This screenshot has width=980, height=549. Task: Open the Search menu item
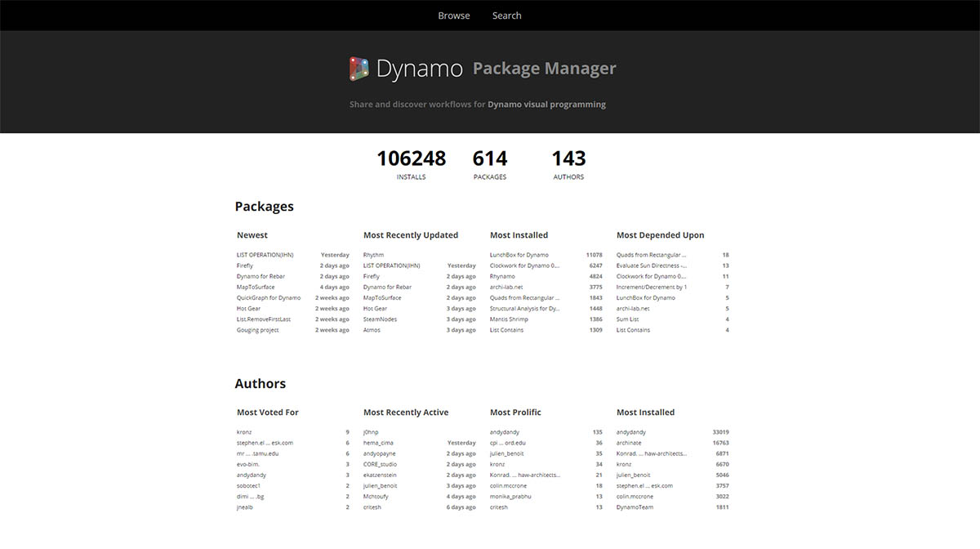[506, 16]
